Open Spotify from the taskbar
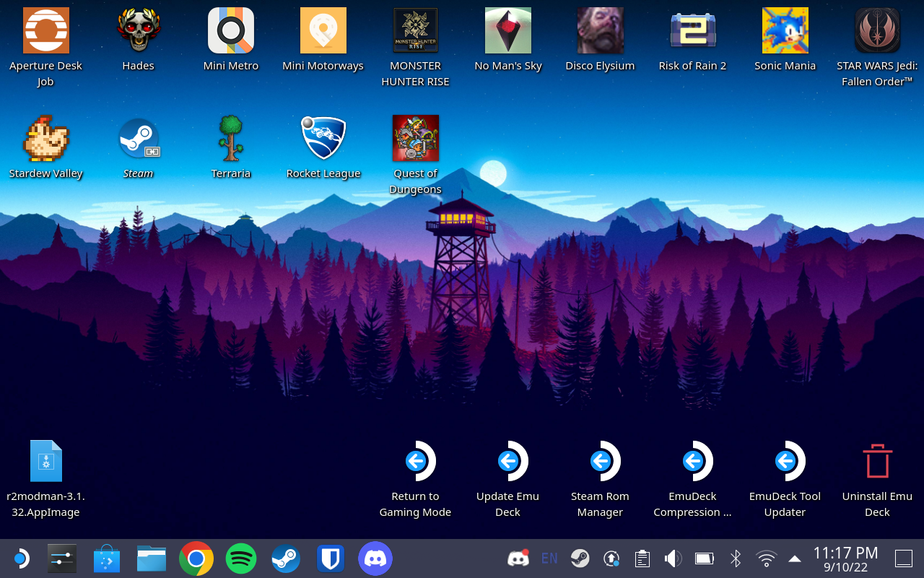Screen dimensions: 924x578 241,558
